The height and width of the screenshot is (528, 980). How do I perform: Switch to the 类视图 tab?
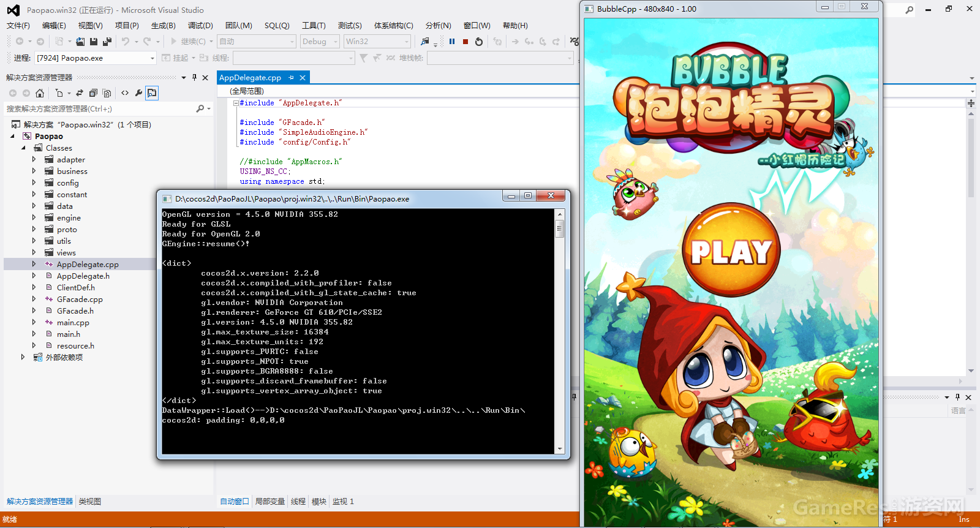pos(90,501)
